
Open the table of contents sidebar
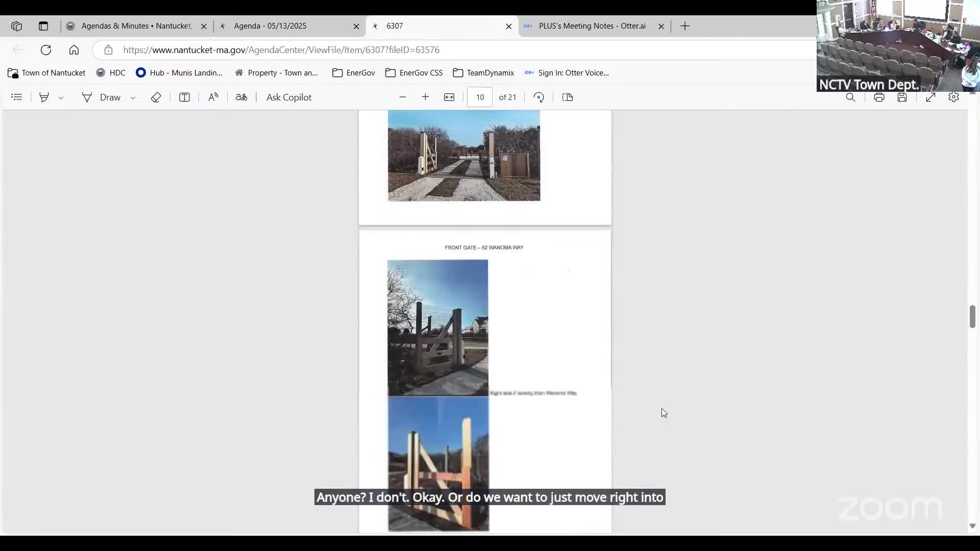[x=16, y=97]
